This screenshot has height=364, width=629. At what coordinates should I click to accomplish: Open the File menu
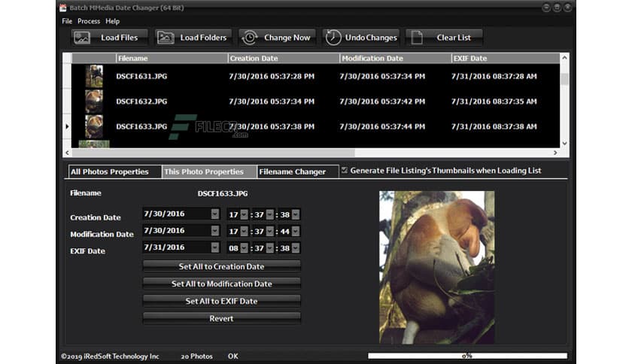(x=67, y=21)
